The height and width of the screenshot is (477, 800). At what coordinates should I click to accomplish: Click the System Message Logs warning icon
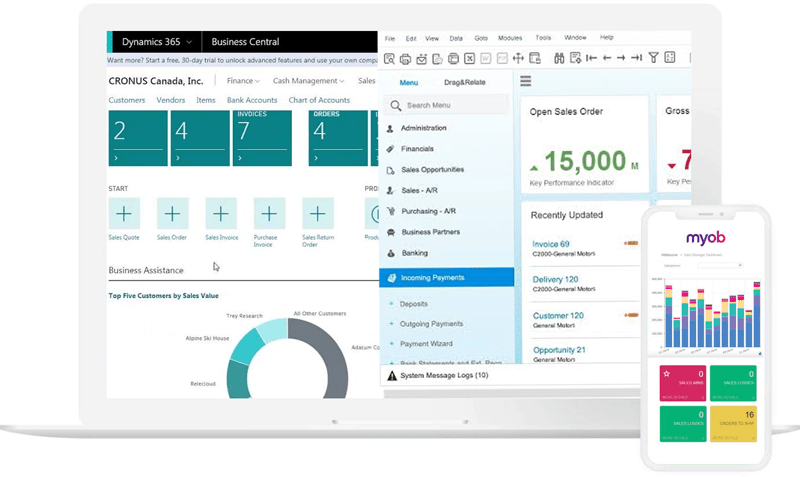392,376
